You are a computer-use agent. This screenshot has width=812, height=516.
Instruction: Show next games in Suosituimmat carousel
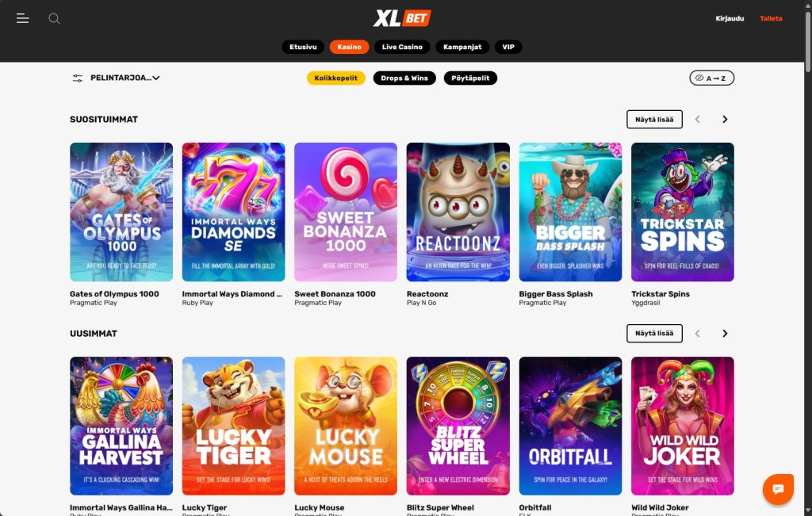[x=725, y=120]
